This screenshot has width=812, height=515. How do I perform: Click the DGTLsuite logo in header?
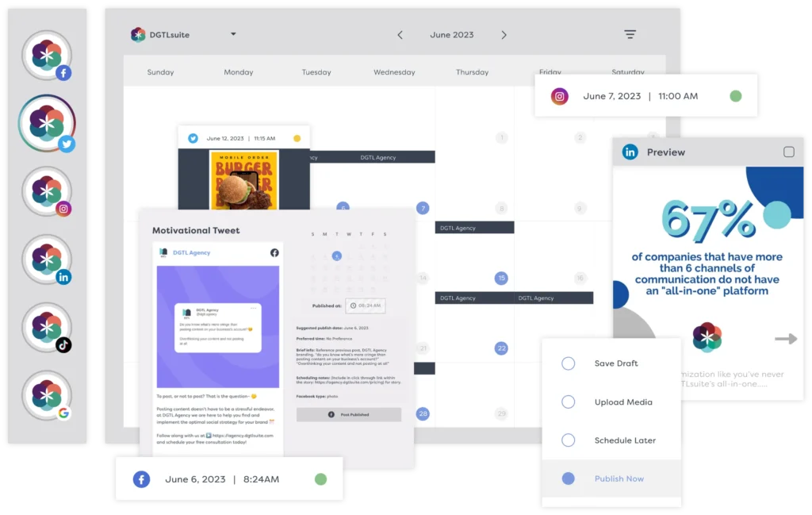click(x=138, y=35)
